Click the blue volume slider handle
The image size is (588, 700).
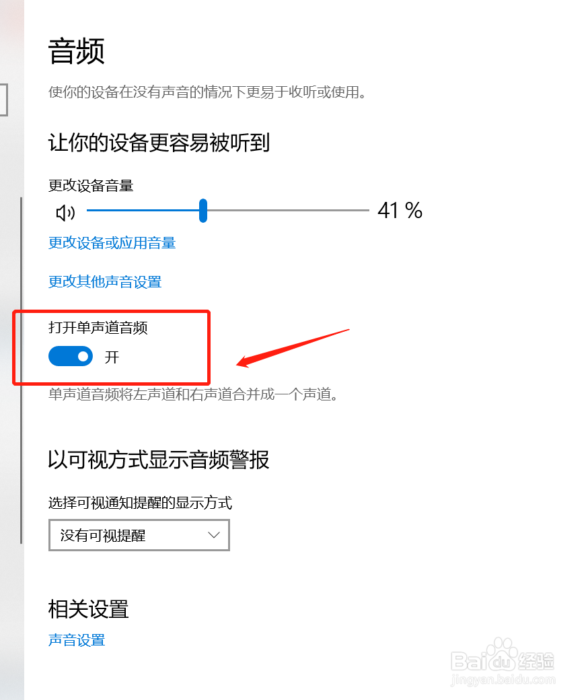(203, 211)
